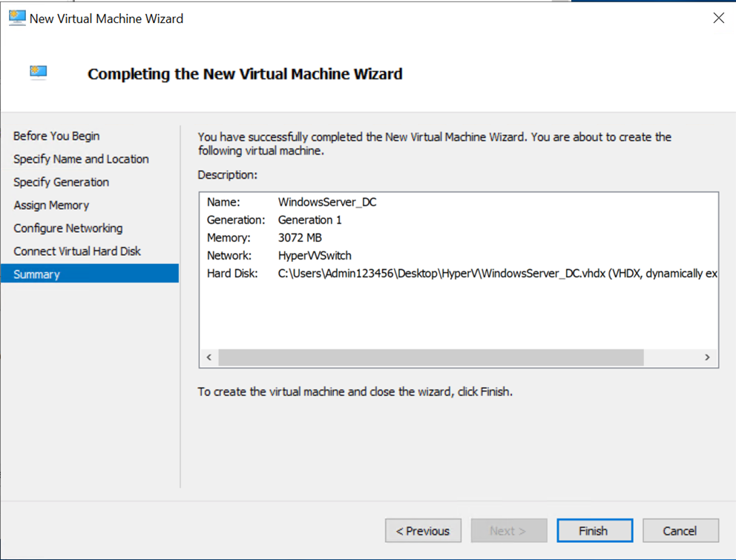
Task: Open the Specify Name and Location step
Action: click(x=81, y=159)
